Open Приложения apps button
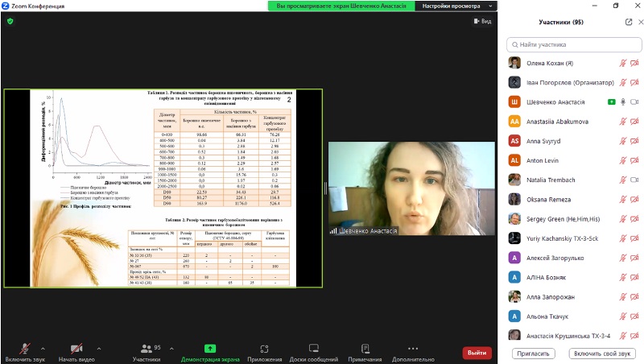This screenshot has height=364, width=644. click(265, 353)
